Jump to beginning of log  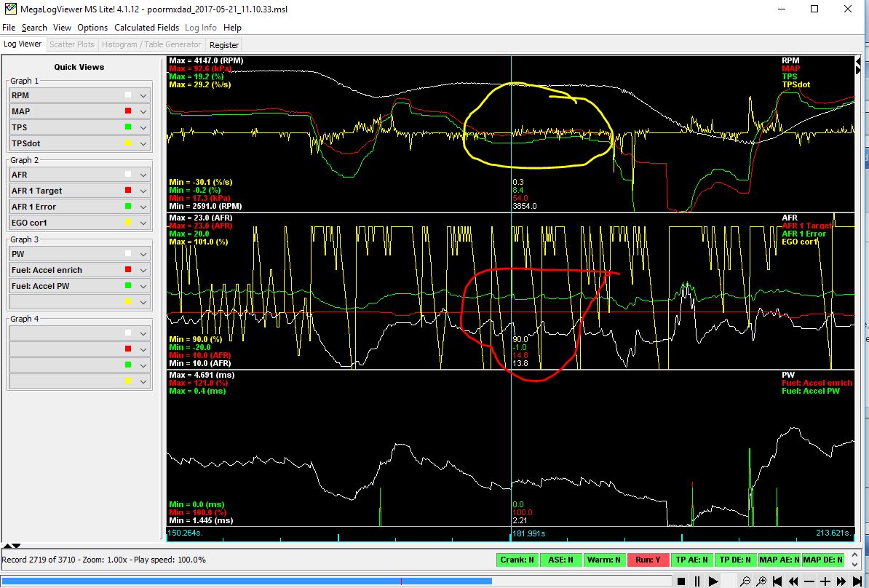click(x=777, y=581)
